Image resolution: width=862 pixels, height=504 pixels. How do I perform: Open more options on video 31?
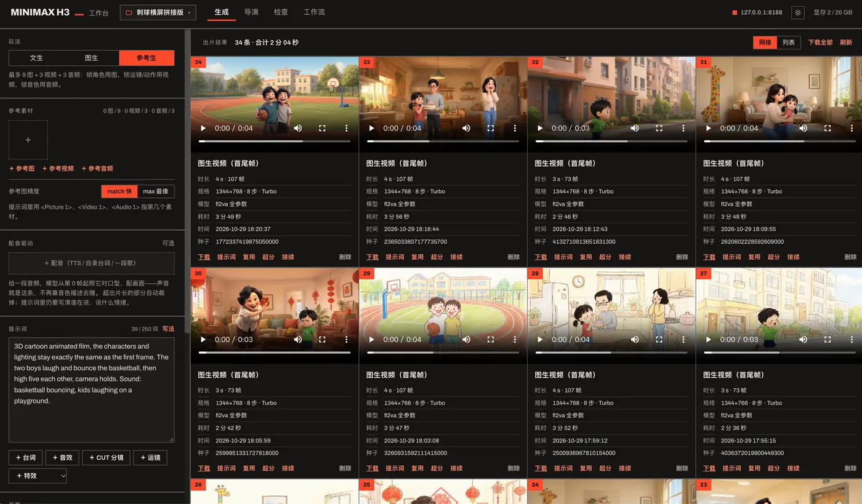coord(852,128)
